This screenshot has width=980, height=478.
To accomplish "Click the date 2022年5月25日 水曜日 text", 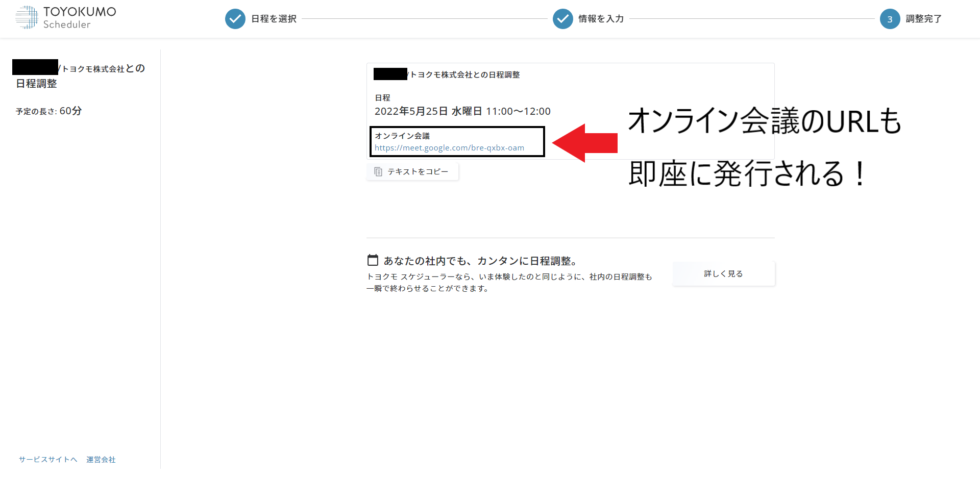I will (462, 111).
